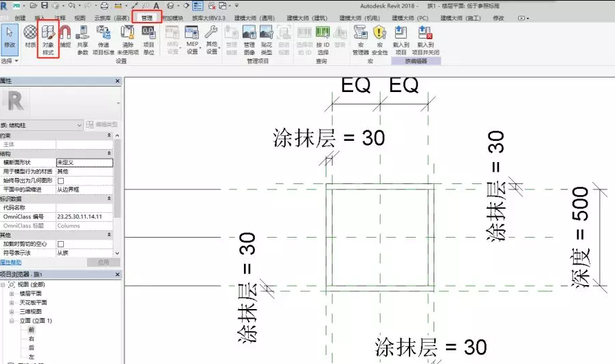The height and width of the screenshot is (364, 615).
Task: Click the 横断面形状 value field 未定义
Action: coord(85,162)
